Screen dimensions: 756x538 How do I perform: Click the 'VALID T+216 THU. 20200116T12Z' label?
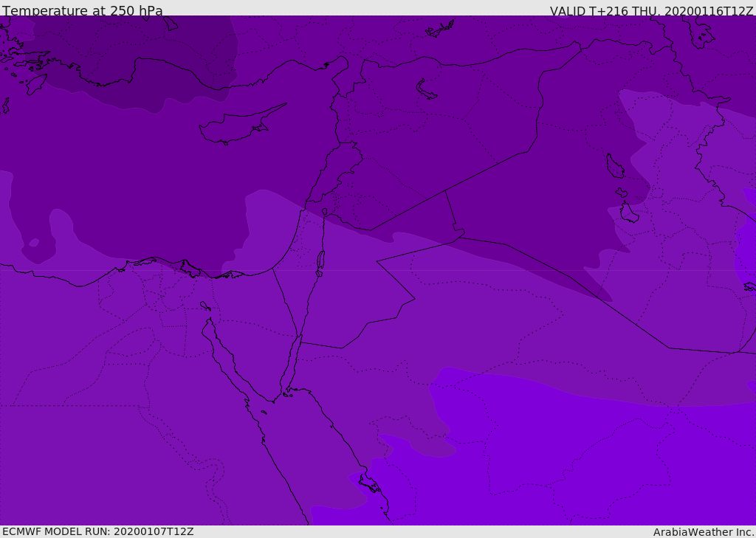point(651,11)
